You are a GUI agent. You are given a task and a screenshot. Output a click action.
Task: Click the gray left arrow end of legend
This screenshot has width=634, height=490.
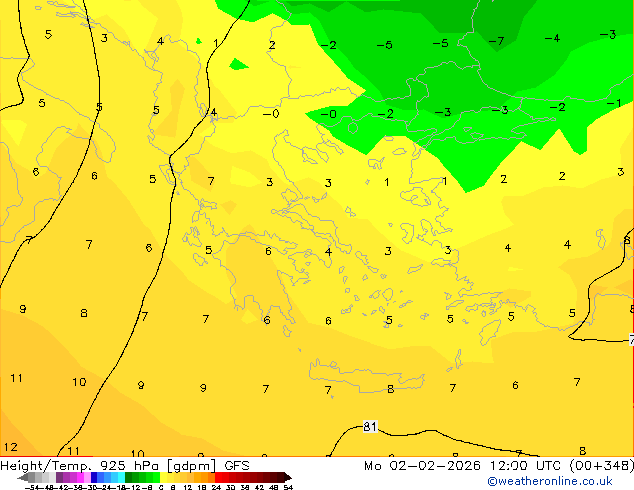click(23, 478)
